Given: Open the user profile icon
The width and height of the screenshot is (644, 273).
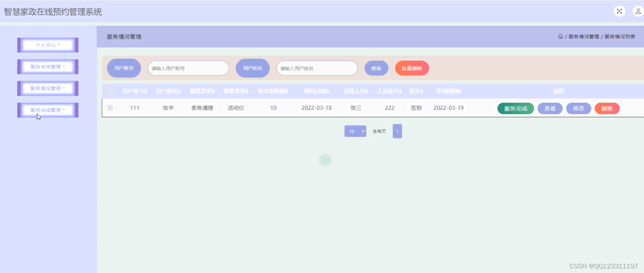Looking at the screenshot, I should [638, 11].
